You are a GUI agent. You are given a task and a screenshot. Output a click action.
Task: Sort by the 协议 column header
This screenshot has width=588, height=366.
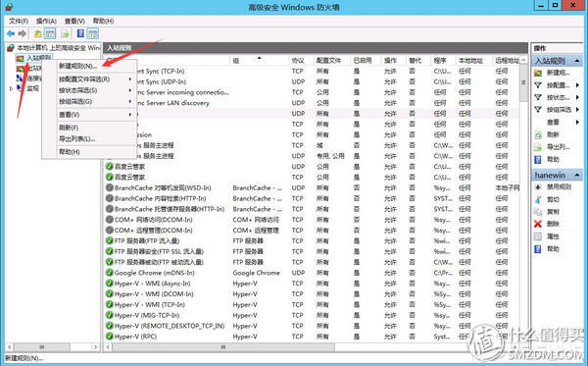(301, 61)
